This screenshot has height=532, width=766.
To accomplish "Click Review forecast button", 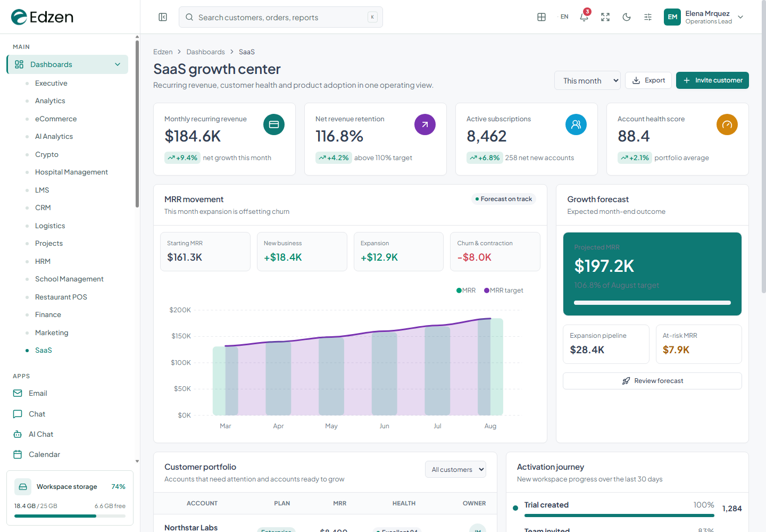I will click(x=652, y=381).
